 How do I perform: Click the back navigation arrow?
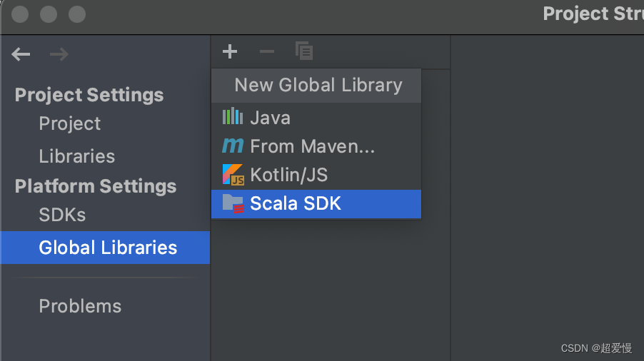tap(21, 54)
